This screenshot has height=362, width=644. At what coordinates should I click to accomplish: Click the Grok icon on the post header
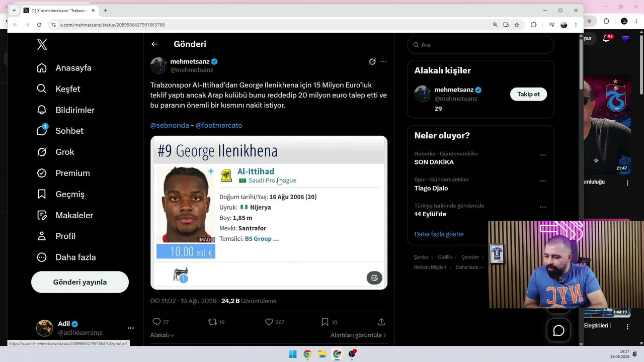coord(372,61)
